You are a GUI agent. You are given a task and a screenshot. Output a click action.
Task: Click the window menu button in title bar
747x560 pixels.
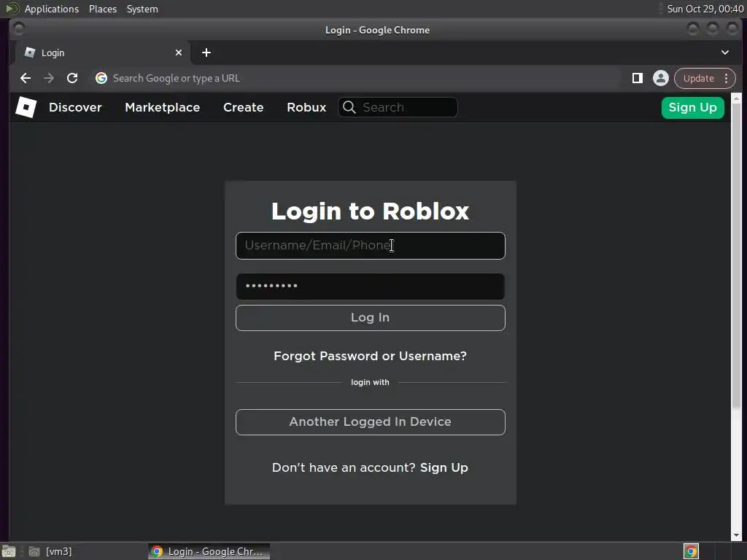pos(18,29)
